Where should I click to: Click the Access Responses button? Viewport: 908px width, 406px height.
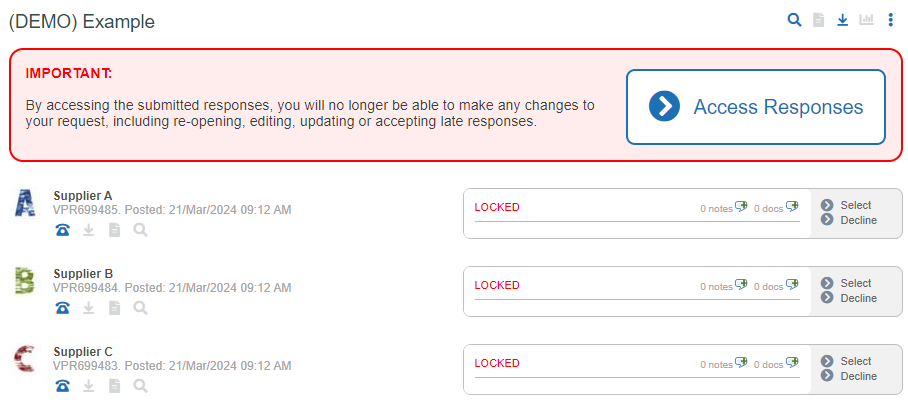click(x=756, y=107)
